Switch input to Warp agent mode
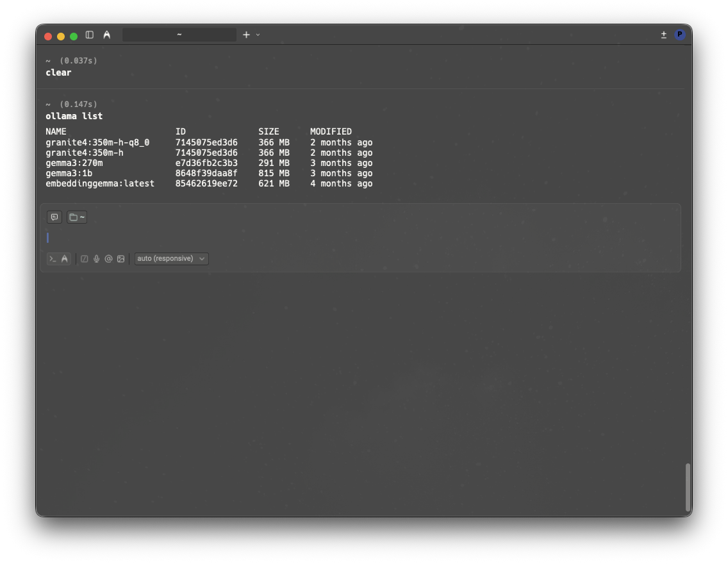Viewport: 728px width, 564px height. pyautogui.click(x=65, y=259)
